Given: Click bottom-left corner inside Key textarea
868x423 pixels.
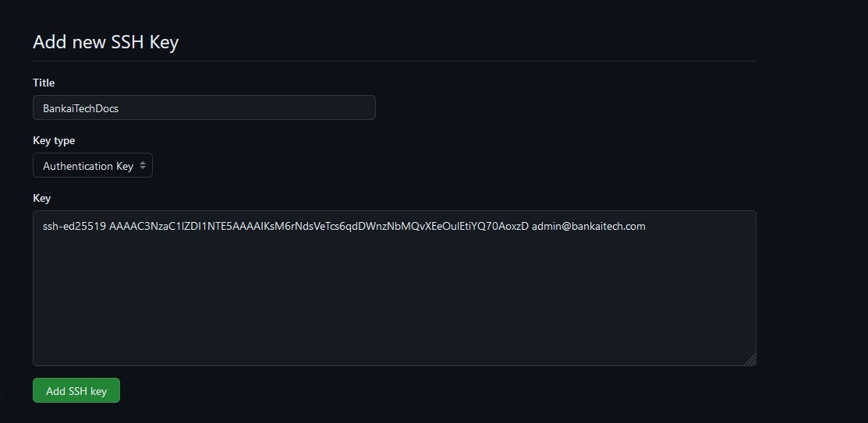Looking at the screenshot, I should click(43, 357).
